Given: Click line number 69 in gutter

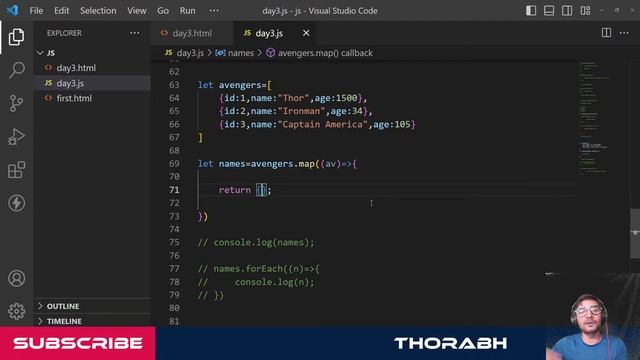Looking at the screenshot, I should (174, 164).
